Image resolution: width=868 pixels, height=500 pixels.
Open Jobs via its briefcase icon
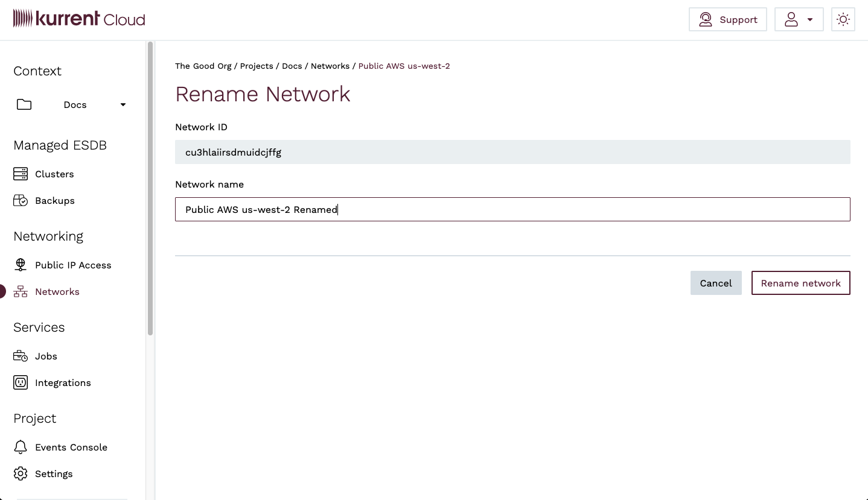click(21, 356)
